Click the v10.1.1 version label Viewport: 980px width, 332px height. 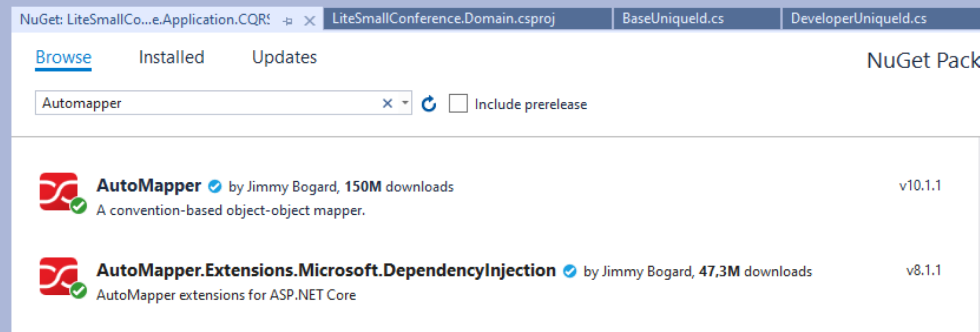coord(920,186)
